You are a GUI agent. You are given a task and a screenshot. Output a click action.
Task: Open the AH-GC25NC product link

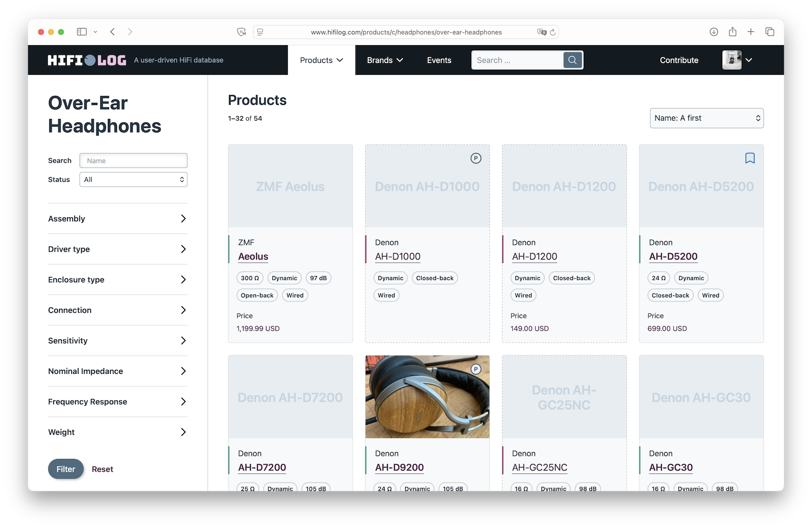pos(539,467)
